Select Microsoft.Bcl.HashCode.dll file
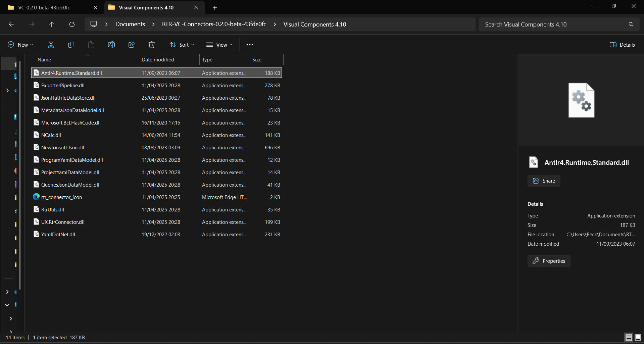Image resolution: width=644 pixels, height=344 pixels. [x=156, y=122]
